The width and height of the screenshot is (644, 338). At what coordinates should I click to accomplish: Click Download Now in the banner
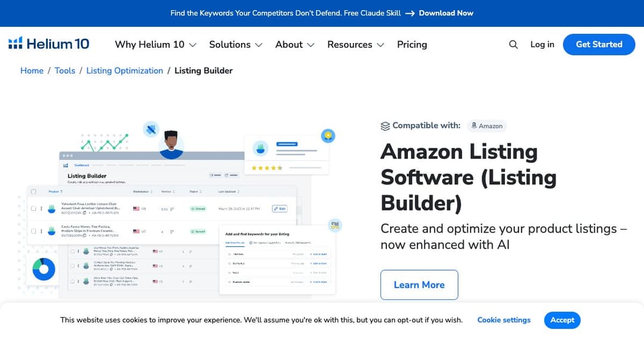tap(446, 13)
